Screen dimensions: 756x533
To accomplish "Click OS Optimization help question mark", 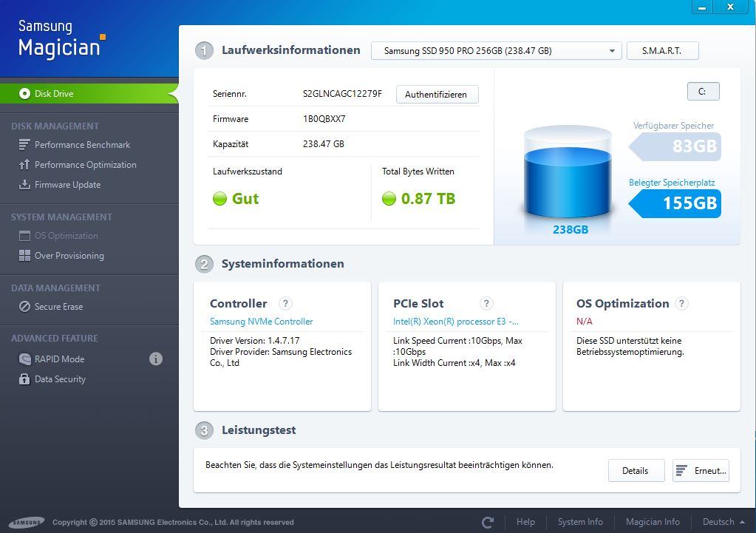I will pos(681,303).
